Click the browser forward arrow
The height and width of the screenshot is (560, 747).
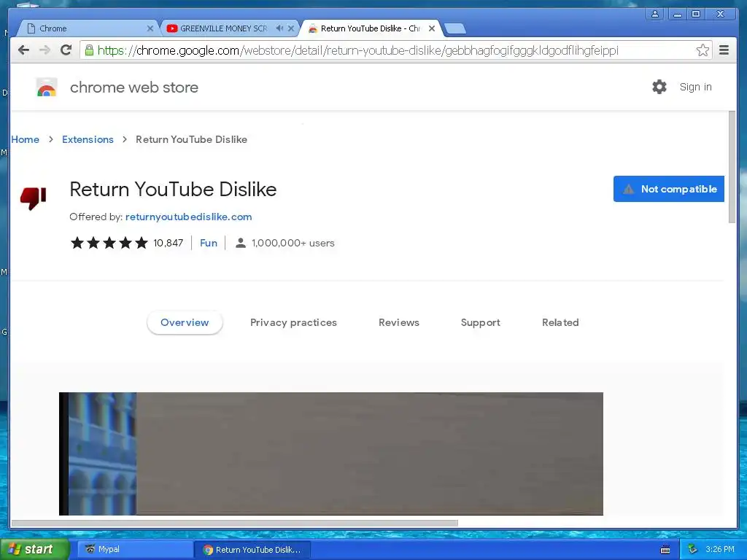click(x=44, y=50)
